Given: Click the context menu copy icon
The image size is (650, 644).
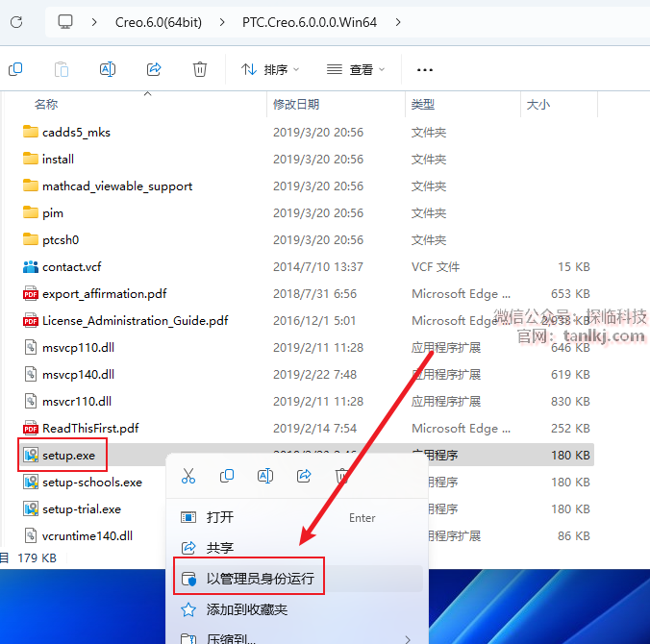Looking at the screenshot, I should [227, 476].
